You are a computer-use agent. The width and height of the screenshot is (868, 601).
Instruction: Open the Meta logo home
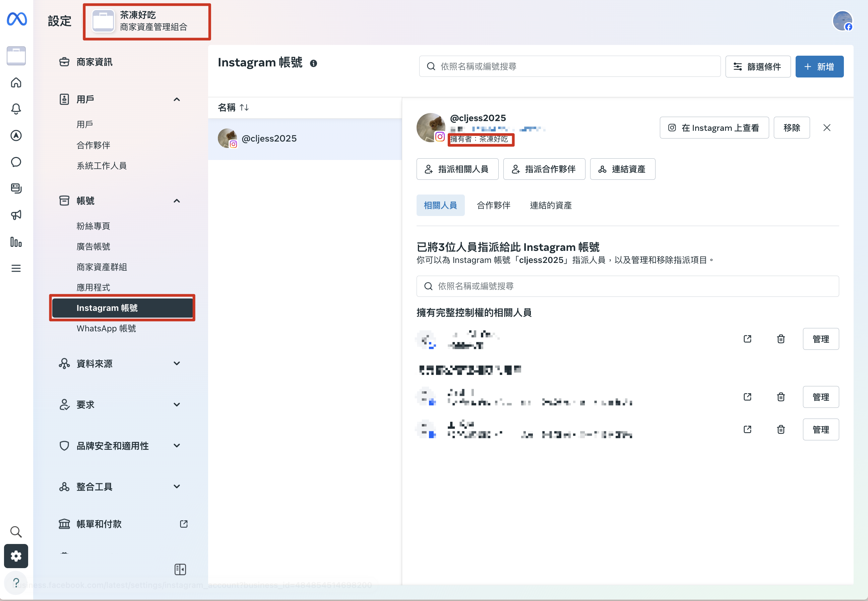coord(16,19)
